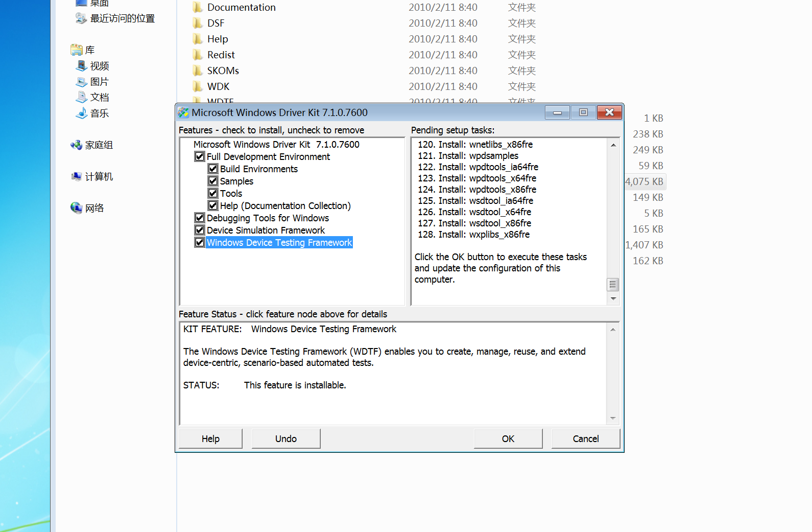Uncheck Device Simulation Framework
Viewport: 812px width, 532px height.
click(x=200, y=230)
